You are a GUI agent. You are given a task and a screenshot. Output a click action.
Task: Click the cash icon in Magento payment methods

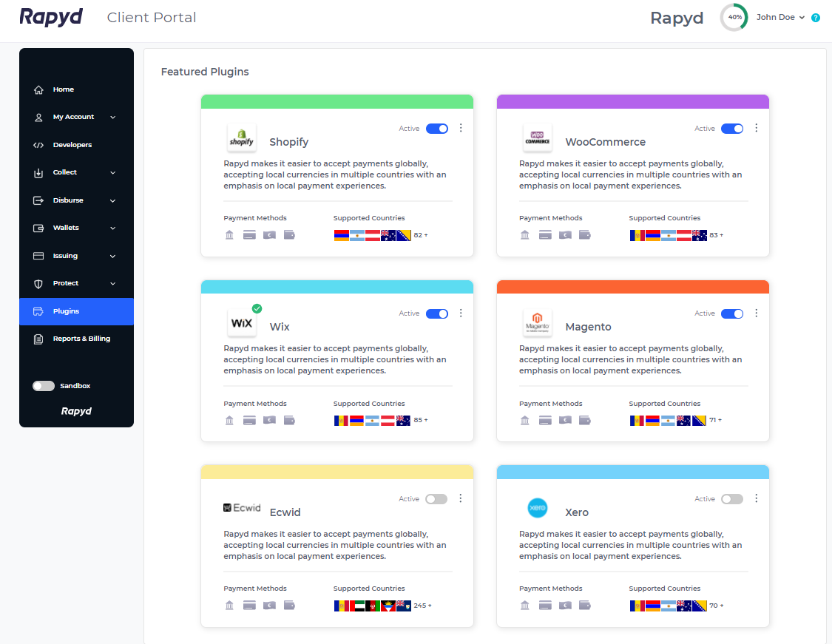565,420
